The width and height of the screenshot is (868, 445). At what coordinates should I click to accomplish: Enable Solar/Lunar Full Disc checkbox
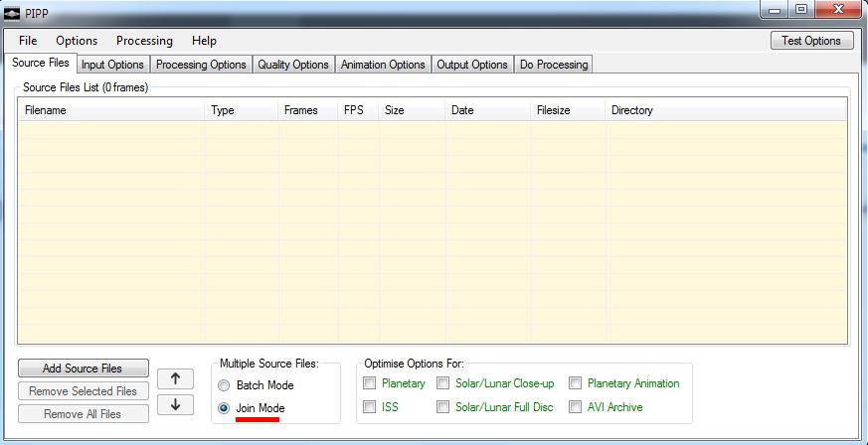pos(443,407)
